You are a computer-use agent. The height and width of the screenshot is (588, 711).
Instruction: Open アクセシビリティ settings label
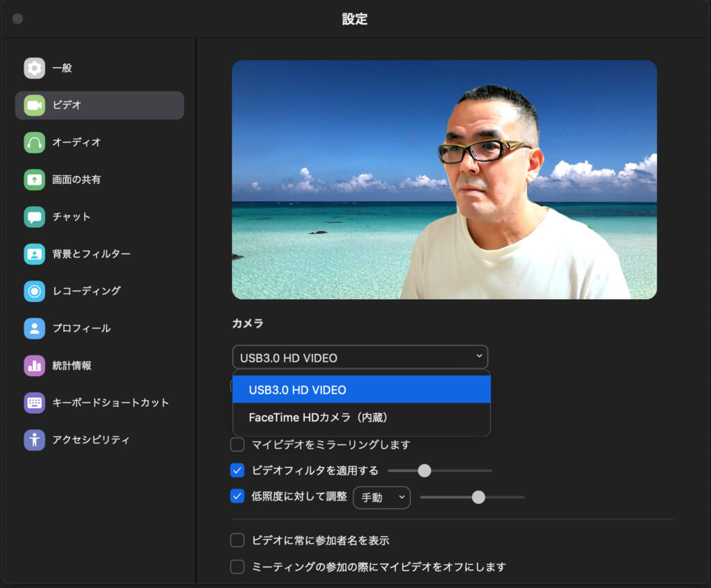[x=91, y=439]
